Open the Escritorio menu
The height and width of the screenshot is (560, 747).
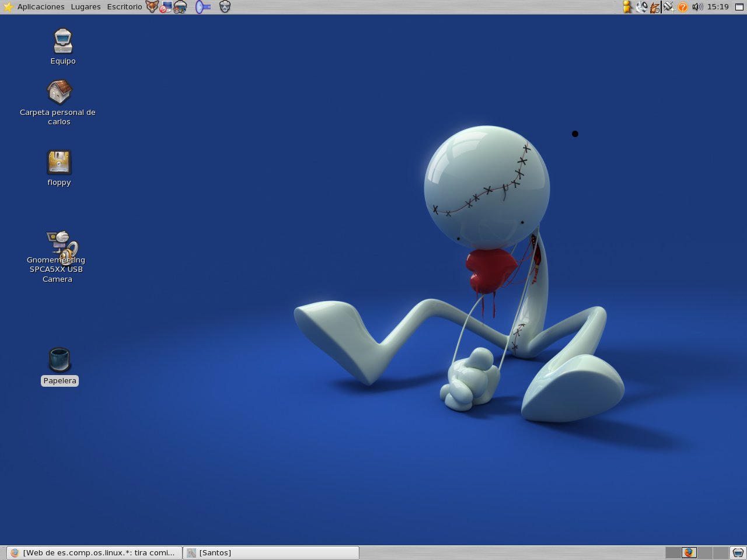(124, 7)
